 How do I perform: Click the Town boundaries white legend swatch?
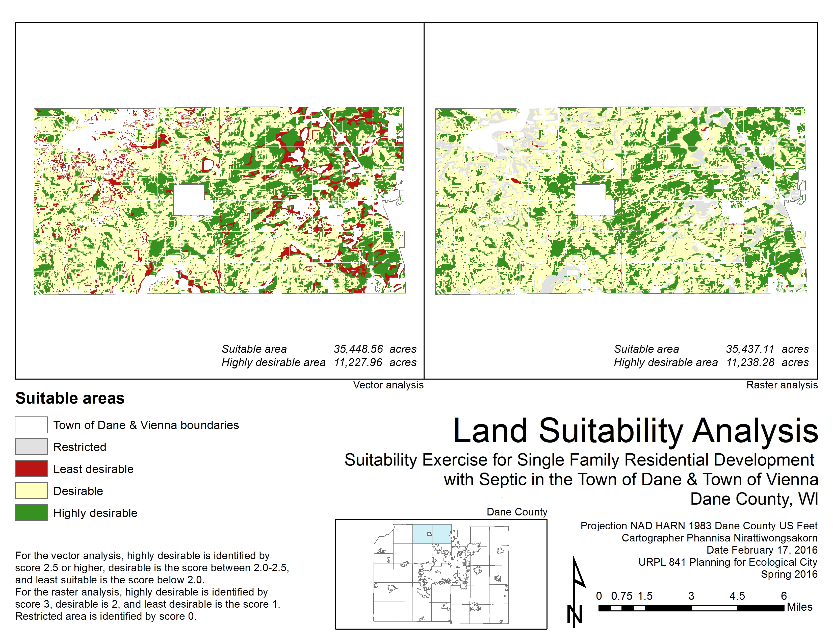31,425
